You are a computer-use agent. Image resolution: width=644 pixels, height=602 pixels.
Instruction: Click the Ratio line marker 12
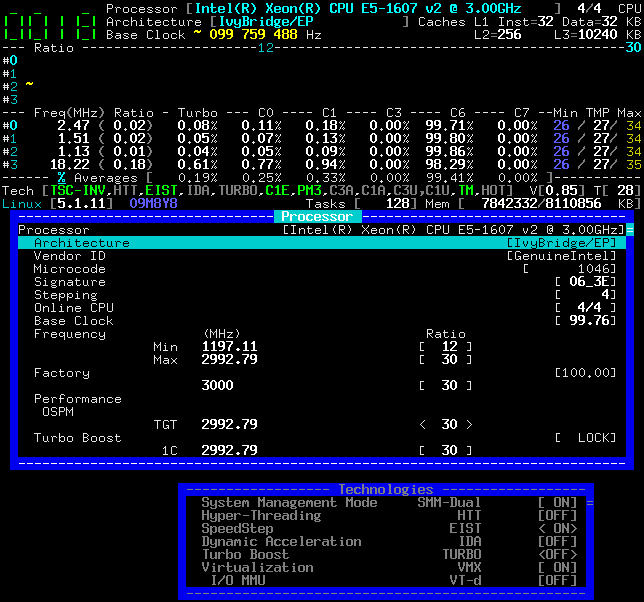pos(266,48)
